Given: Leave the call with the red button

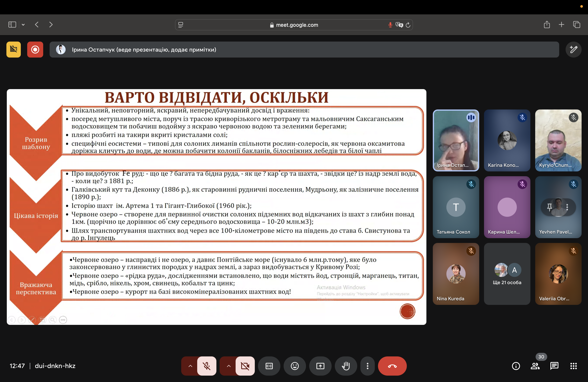Looking at the screenshot, I should tap(392, 366).
